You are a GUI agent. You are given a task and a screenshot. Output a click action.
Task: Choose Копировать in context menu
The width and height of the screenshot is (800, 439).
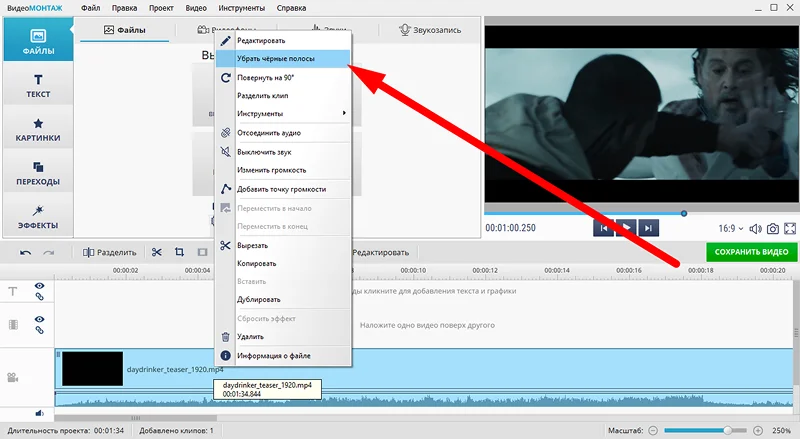[284, 263]
